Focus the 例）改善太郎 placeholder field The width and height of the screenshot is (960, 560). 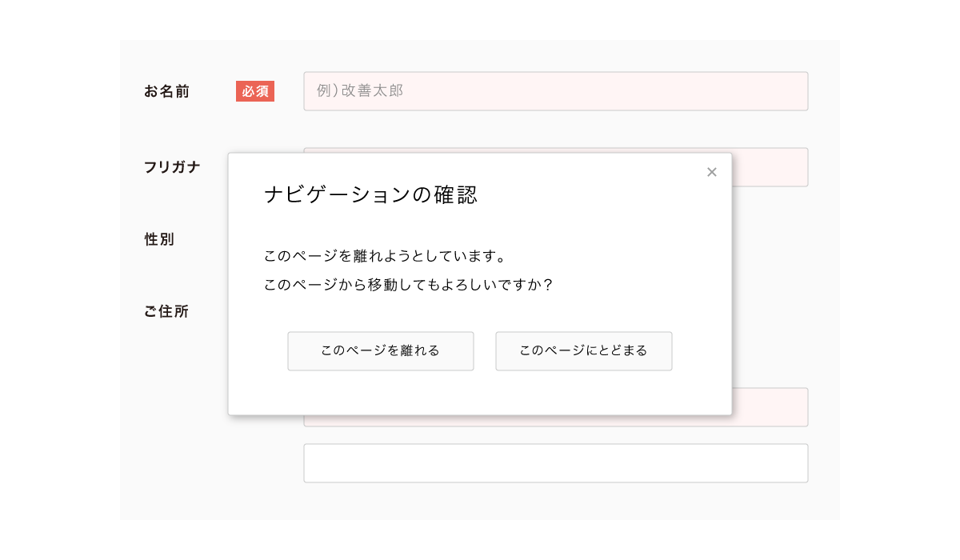click(x=555, y=90)
